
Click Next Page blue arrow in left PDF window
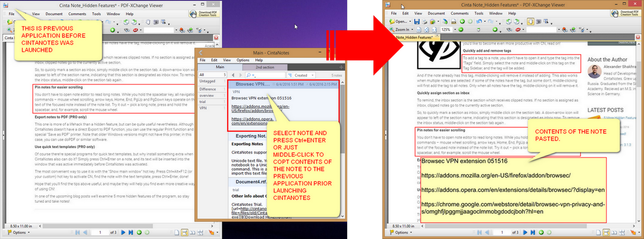point(123,233)
